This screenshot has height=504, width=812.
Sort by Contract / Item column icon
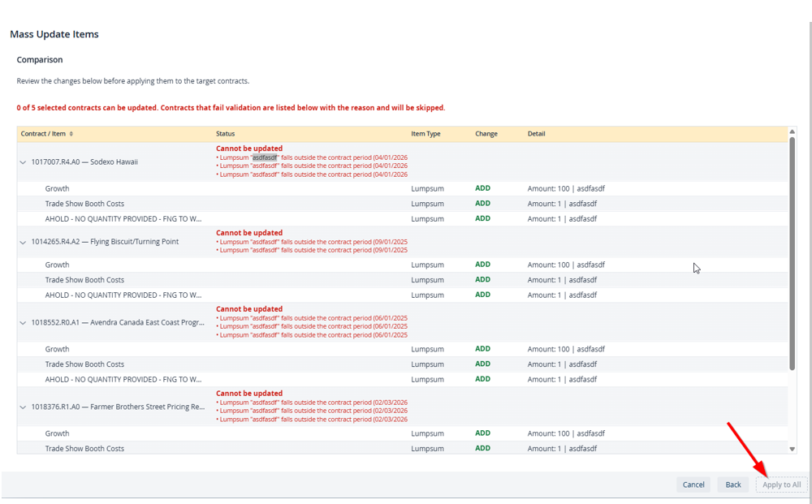pyautogui.click(x=71, y=134)
